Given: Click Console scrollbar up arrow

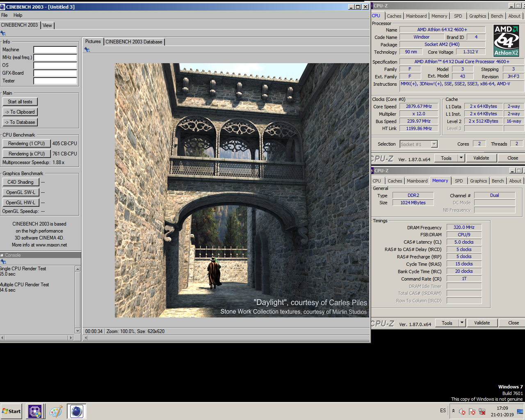Looking at the screenshot, I should click(78, 269).
